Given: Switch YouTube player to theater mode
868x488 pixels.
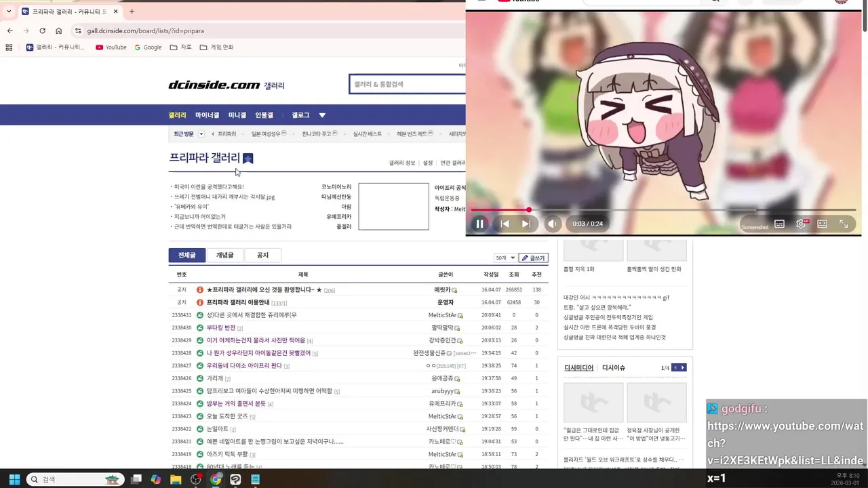Looking at the screenshot, I should 822,224.
